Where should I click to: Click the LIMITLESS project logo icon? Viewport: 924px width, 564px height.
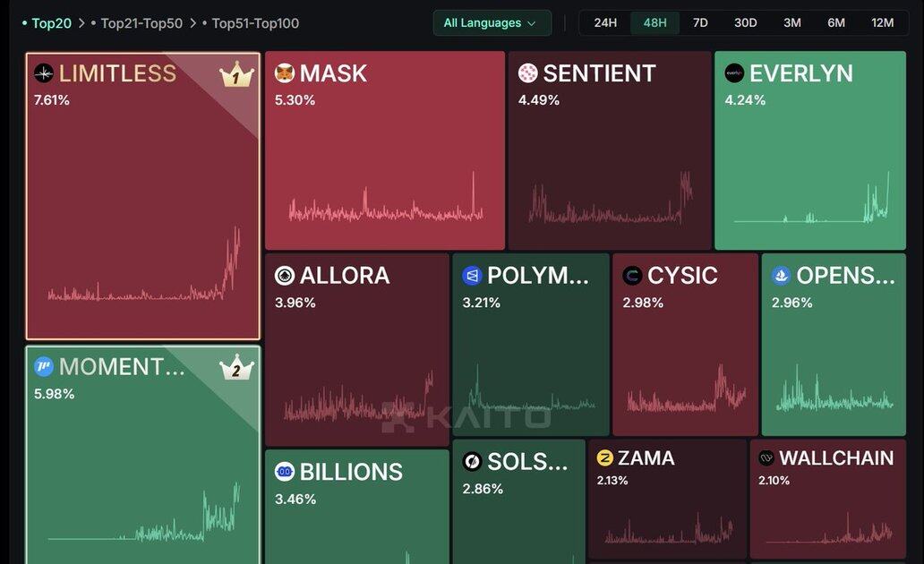pyautogui.click(x=44, y=73)
